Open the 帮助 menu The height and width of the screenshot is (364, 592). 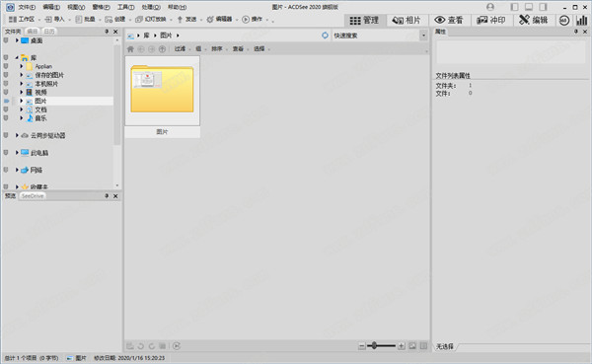click(x=177, y=7)
